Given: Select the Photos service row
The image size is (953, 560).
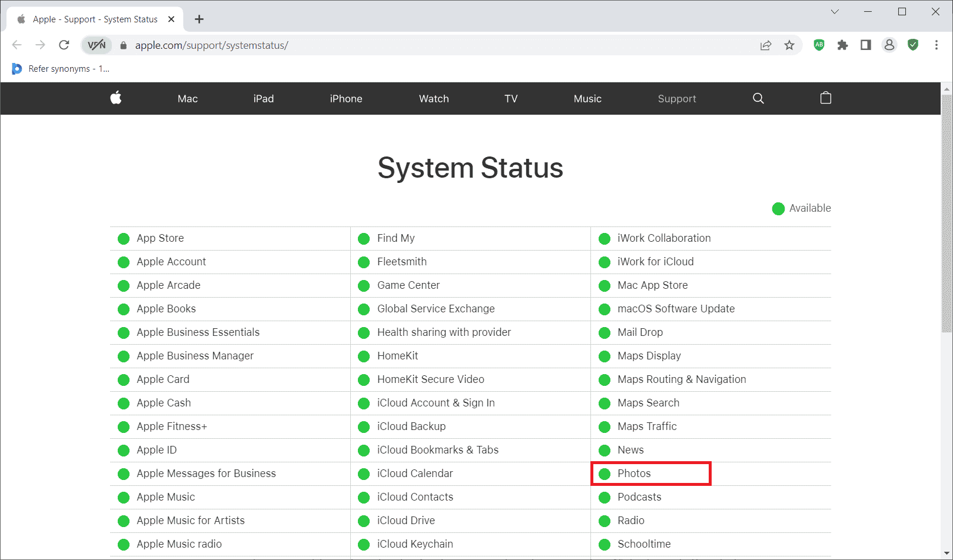Looking at the screenshot, I should pos(651,474).
